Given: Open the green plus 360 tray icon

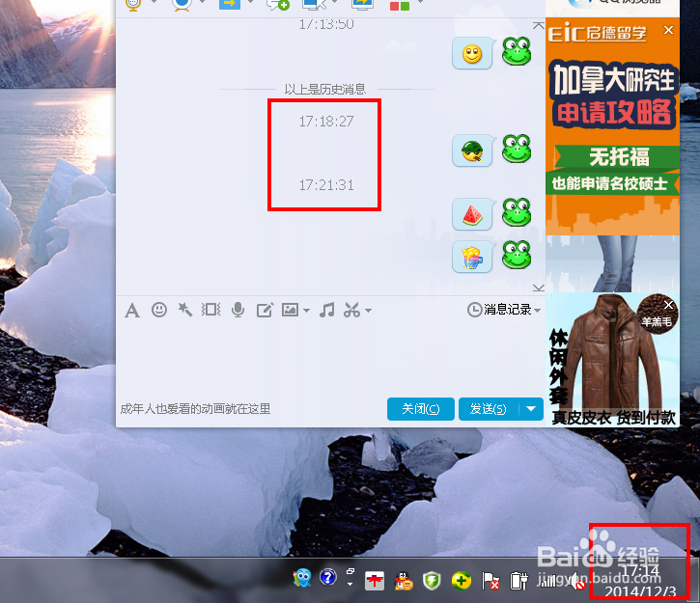Looking at the screenshot, I should 462,581.
